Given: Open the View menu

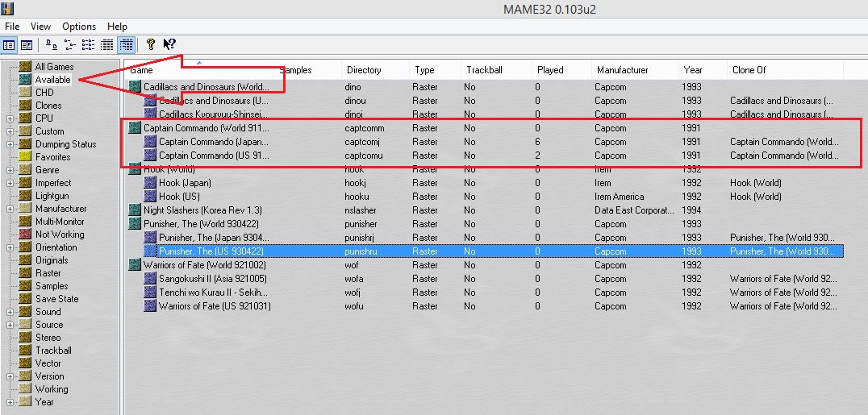Looking at the screenshot, I should [x=40, y=26].
